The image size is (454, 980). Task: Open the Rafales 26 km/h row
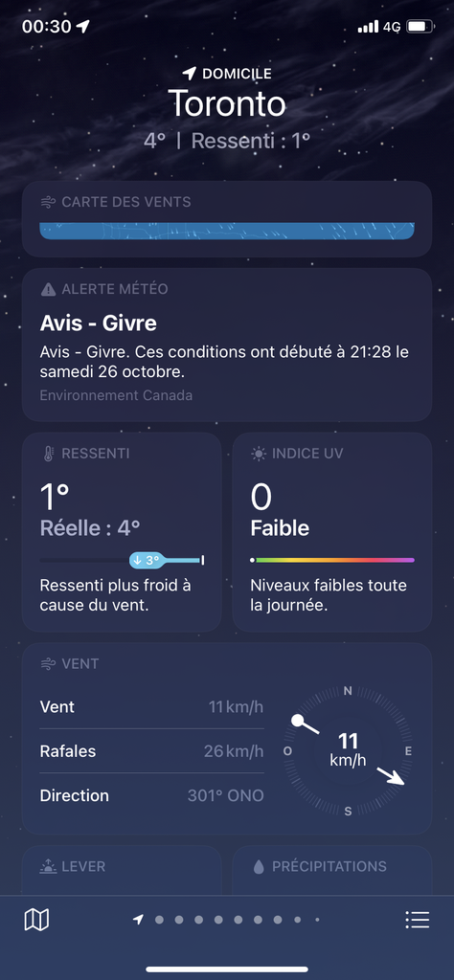(x=151, y=750)
